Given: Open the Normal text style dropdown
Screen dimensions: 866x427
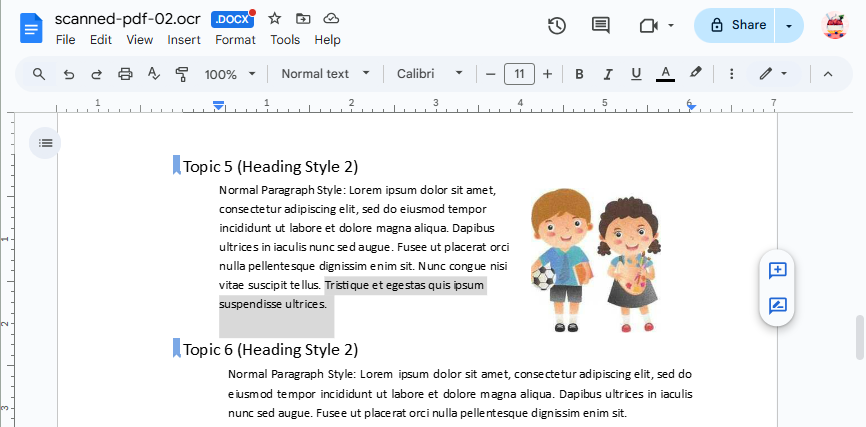Looking at the screenshot, I should [325, 74].
